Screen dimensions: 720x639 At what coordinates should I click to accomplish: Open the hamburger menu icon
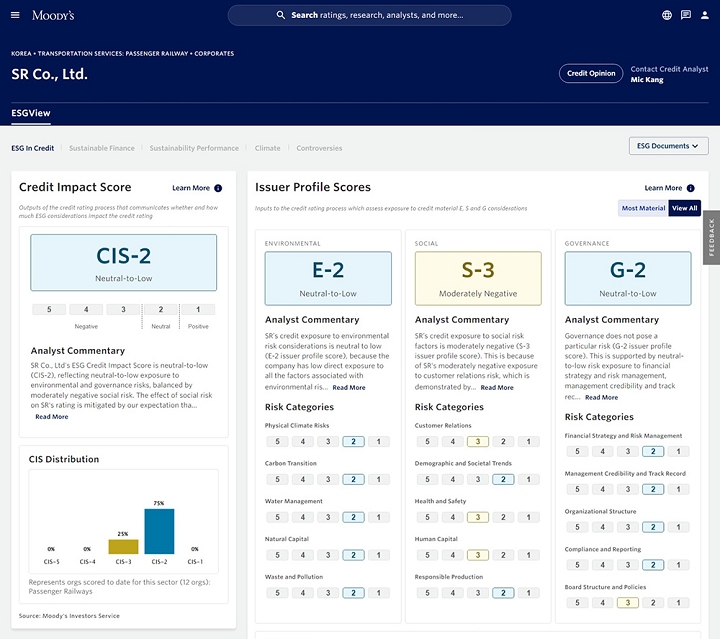click(x=17, y=15)
